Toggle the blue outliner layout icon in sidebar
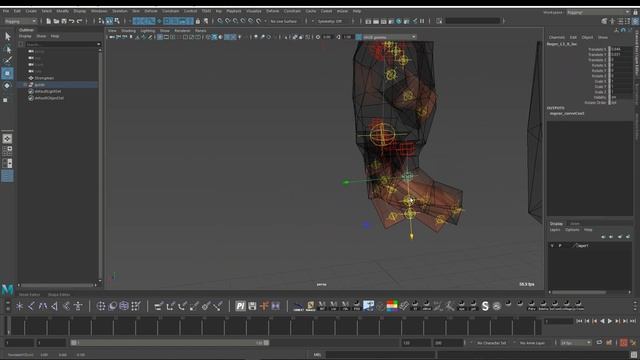Viewport: 640px width, 360px height. click(x=7, y=176)
